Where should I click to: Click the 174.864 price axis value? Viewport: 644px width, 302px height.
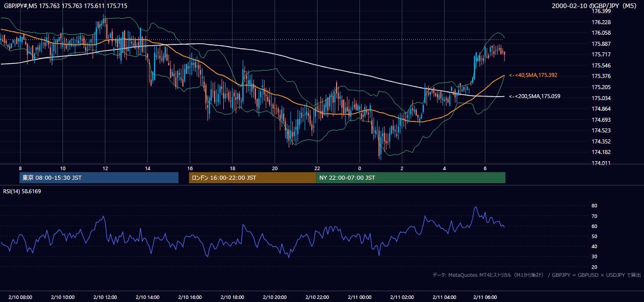[x=601, y=109]
